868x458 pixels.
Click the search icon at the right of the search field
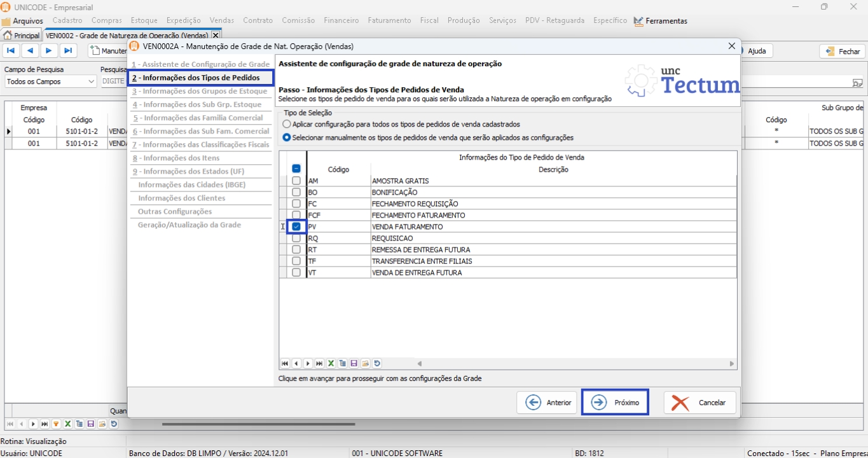tap(857, 82)
